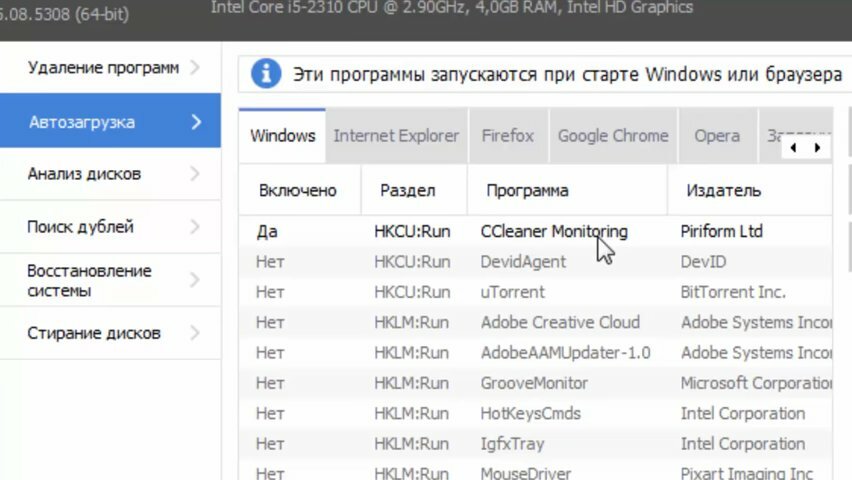Switch to the Google Chrome tab
This screenshot has width=852, height=480.
click(613, 135)
